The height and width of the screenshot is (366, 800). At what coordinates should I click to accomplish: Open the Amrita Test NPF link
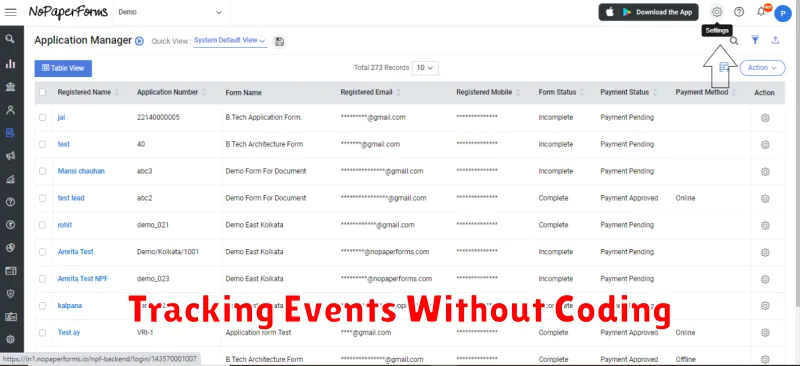[x=83, y=279]
